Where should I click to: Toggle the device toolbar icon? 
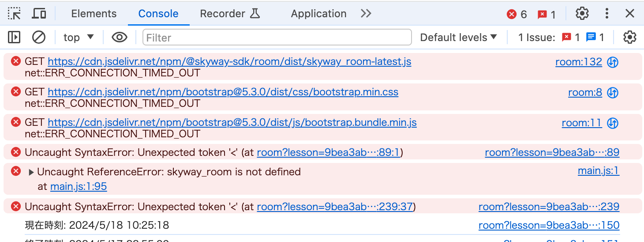point(39,14)
